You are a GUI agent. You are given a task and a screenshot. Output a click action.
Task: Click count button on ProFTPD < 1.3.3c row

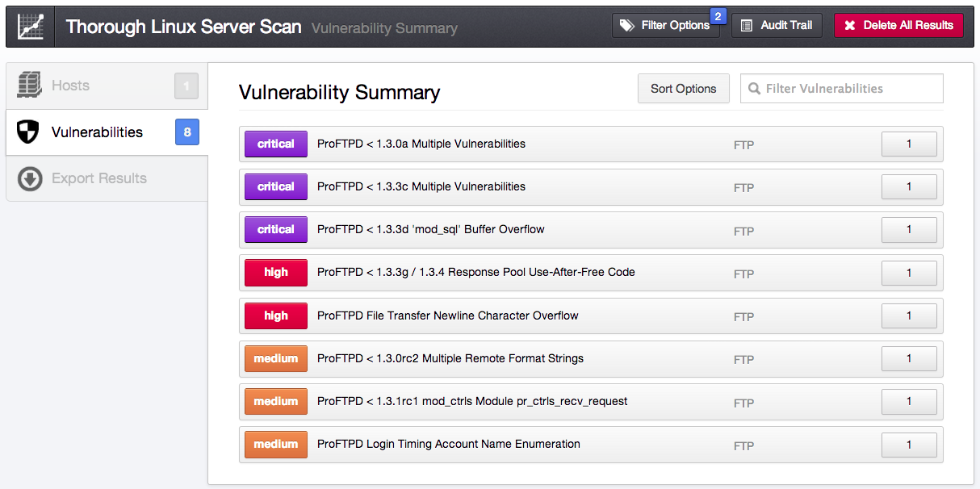(909, 187)
